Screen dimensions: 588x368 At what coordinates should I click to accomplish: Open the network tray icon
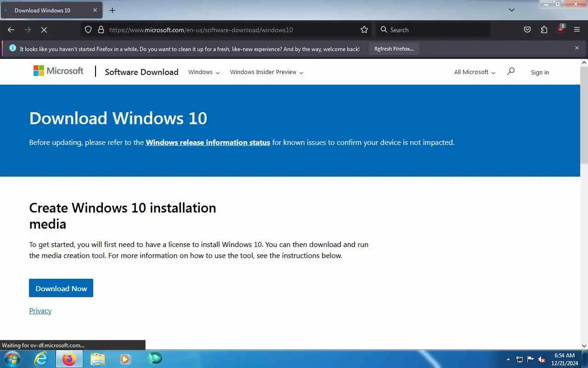tap(520, 359)
